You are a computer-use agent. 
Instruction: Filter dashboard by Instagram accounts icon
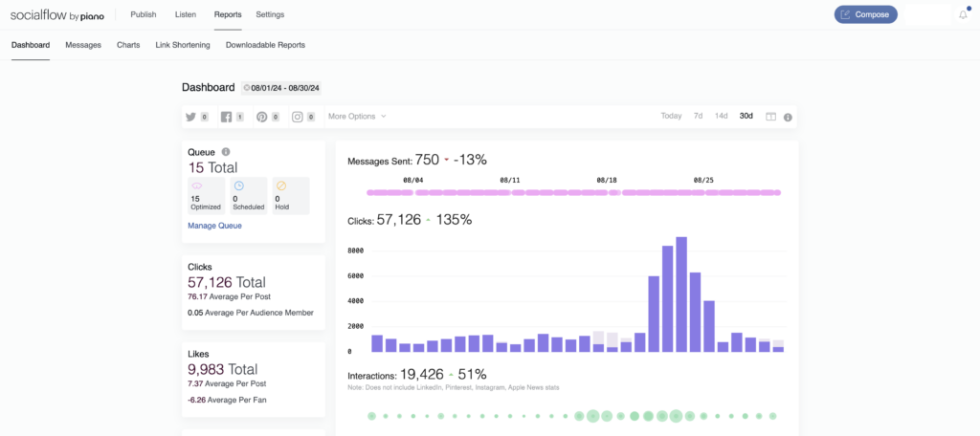point(298,117)
